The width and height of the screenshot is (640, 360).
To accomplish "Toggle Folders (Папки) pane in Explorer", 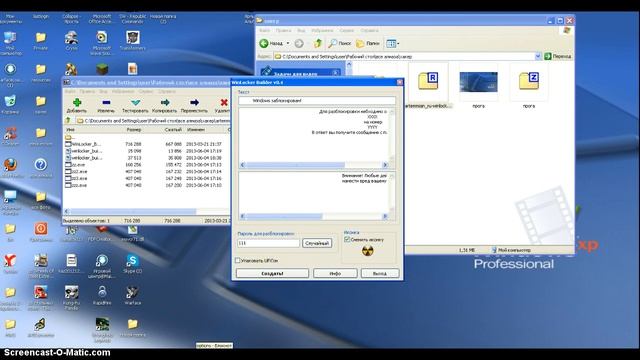I will tap(367, 43).
